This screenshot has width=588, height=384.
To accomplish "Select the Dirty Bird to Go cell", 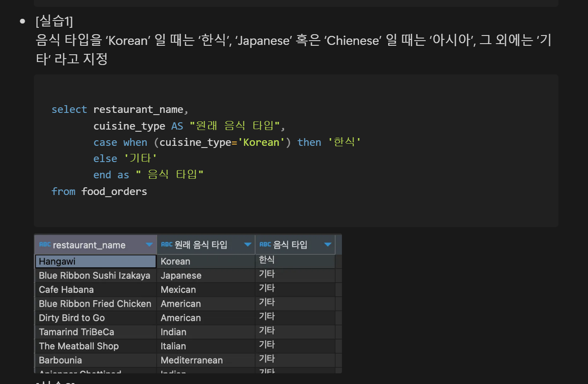I will tap(95, 318).
